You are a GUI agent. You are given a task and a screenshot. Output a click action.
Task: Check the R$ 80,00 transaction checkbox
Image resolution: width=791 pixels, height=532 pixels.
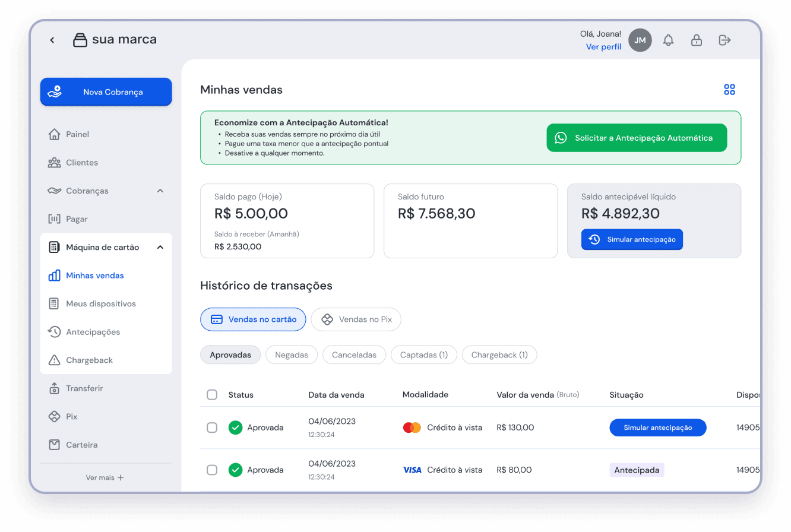(x=212, y=470)
